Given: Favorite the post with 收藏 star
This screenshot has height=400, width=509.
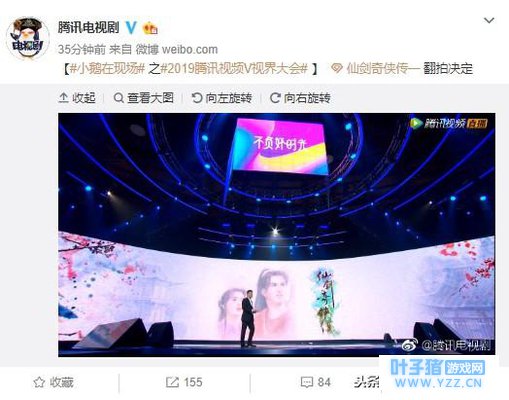Looking at the screenshot, I should click(53, 382).
